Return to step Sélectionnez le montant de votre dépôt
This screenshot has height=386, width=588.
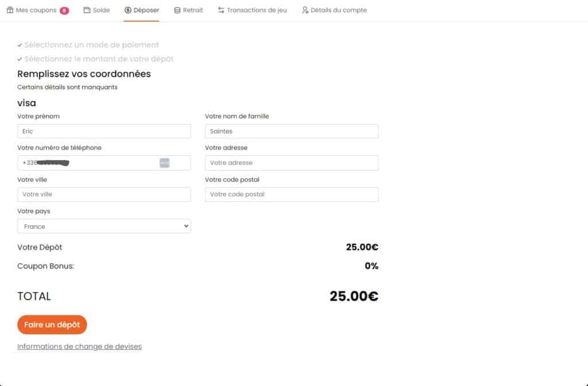click(x=95, y=59)
